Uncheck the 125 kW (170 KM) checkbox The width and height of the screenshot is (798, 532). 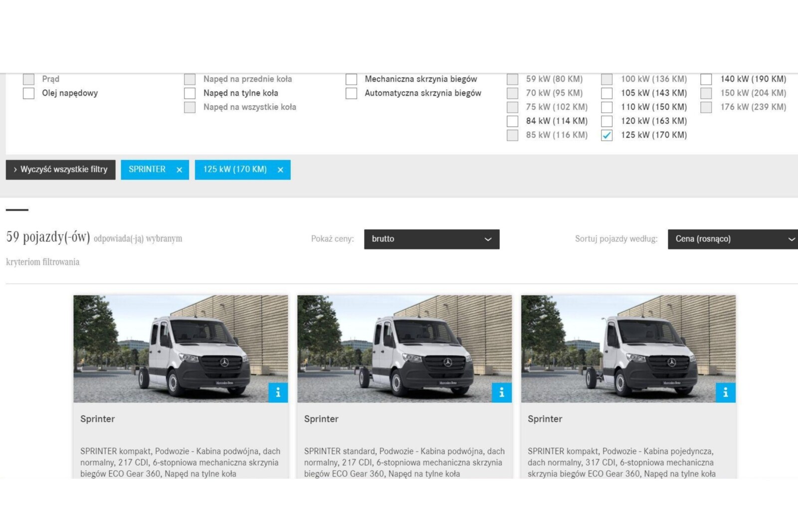click(606, 135)
